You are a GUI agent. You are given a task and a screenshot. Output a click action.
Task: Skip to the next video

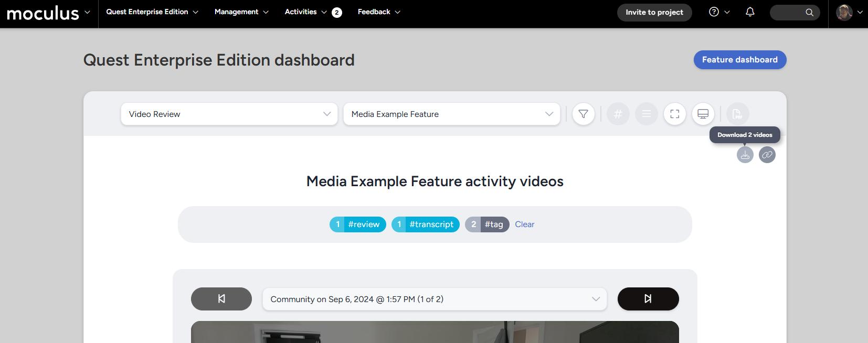648,299
